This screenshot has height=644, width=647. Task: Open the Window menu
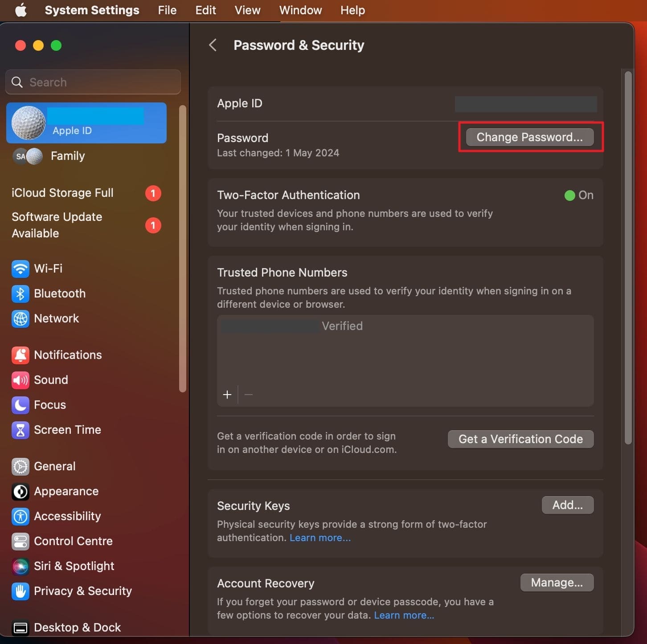coord(301,10)
